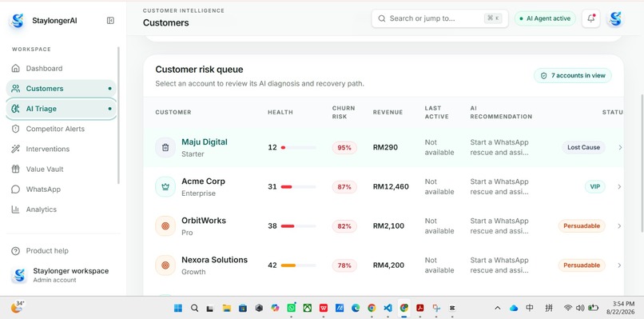Image resolution: width=644 pixels, height=319 pixels.
Task: Click the sidebar scrollbar
Action: click(x=119, y=115)
